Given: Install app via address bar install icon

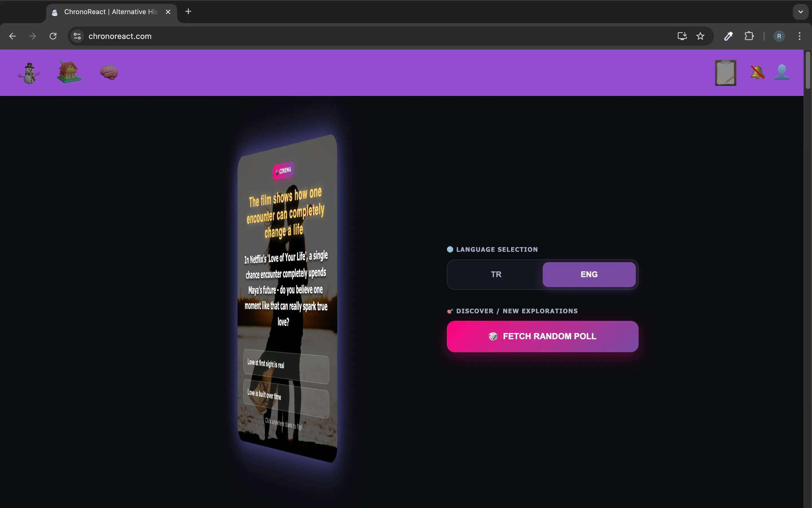Looking at the screenshot, I should pos(682,36).
